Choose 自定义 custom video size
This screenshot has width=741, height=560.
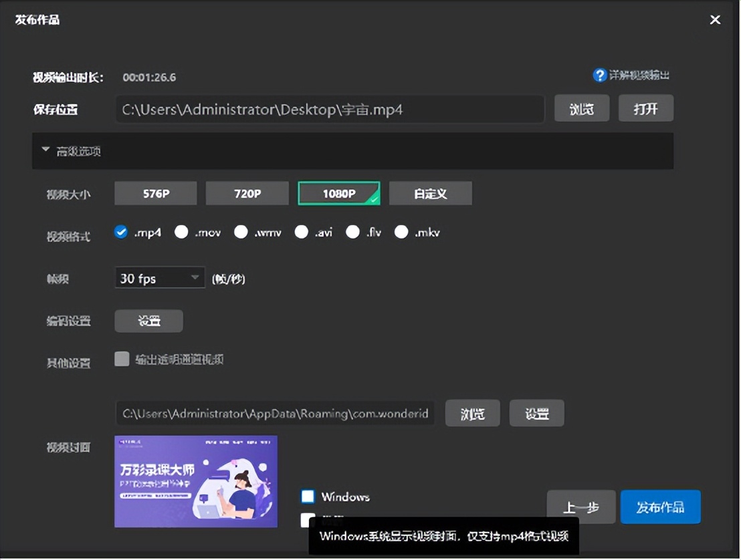(430, 193)
